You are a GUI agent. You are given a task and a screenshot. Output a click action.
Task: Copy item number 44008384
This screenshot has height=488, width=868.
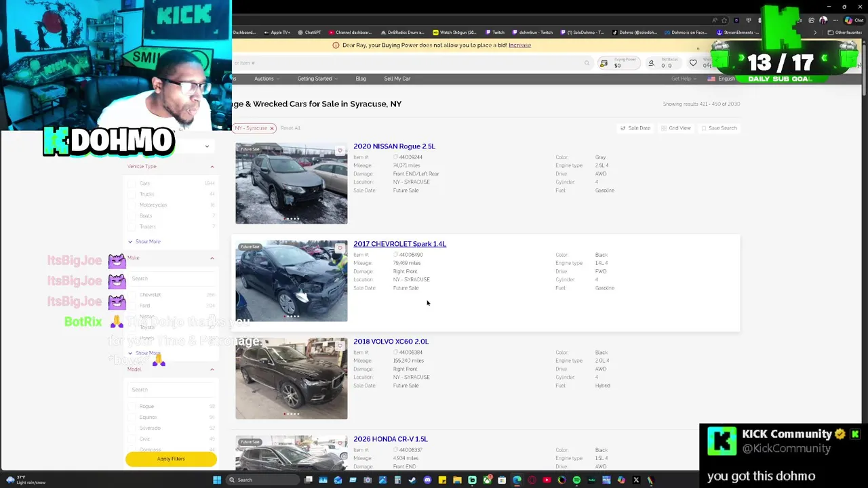coord(395,352)
